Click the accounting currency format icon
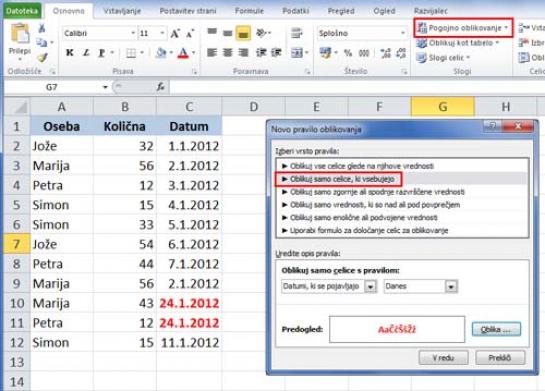Viewport: 545px width, 391px height. tap(326, 53)
